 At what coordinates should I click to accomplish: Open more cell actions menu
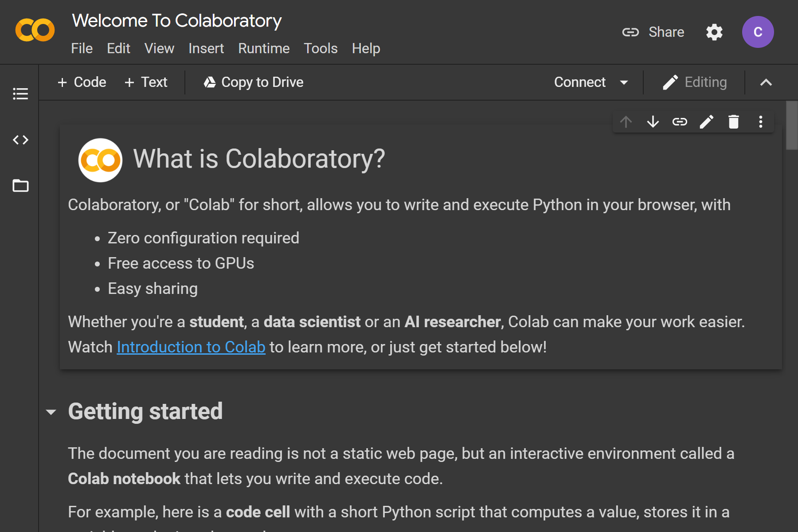(761, 121)
